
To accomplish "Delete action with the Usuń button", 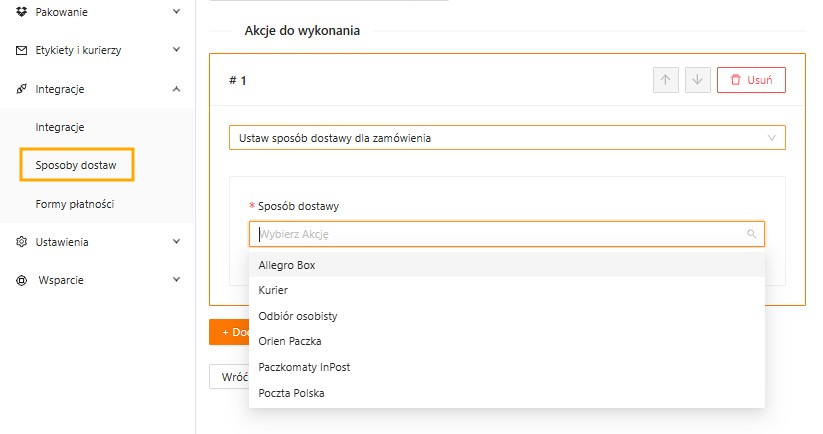I will (x=750, y=80).
